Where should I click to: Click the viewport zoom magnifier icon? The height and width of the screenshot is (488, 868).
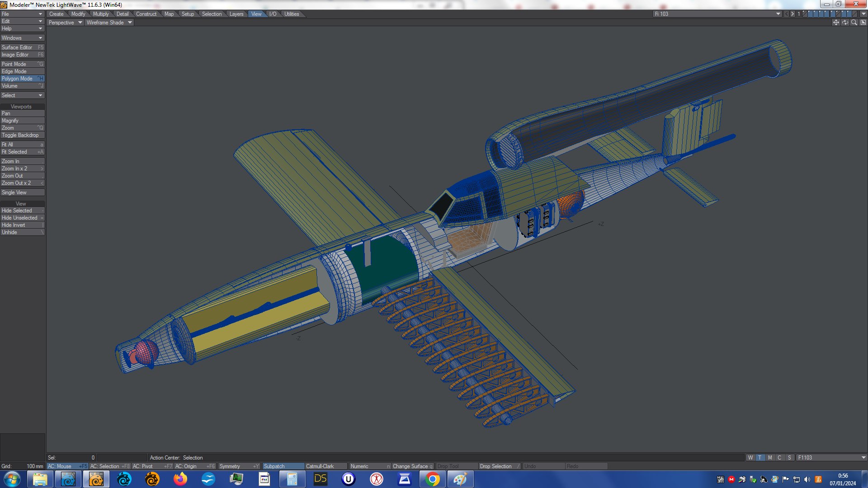pos(854,23)
